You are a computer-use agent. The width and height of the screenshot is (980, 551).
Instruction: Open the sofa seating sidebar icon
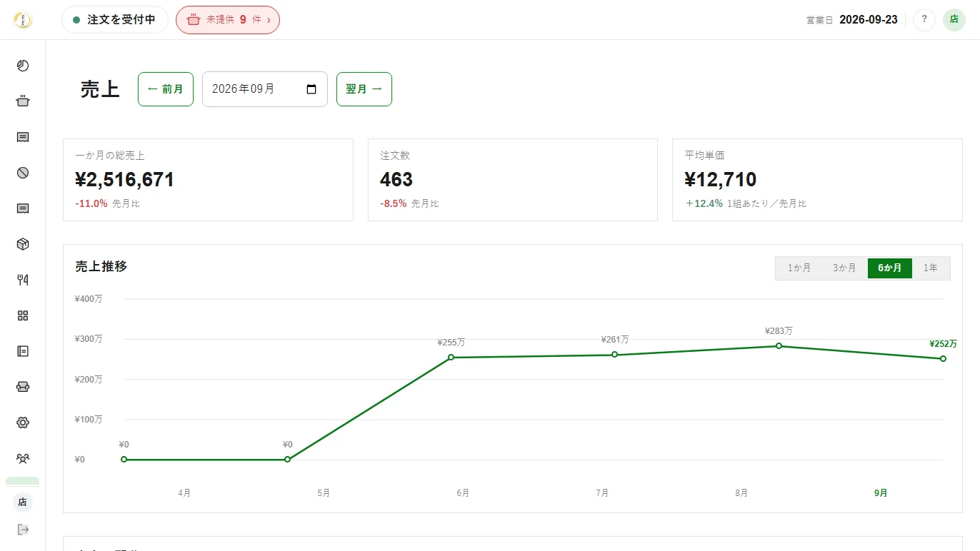[x=23, y=387]
